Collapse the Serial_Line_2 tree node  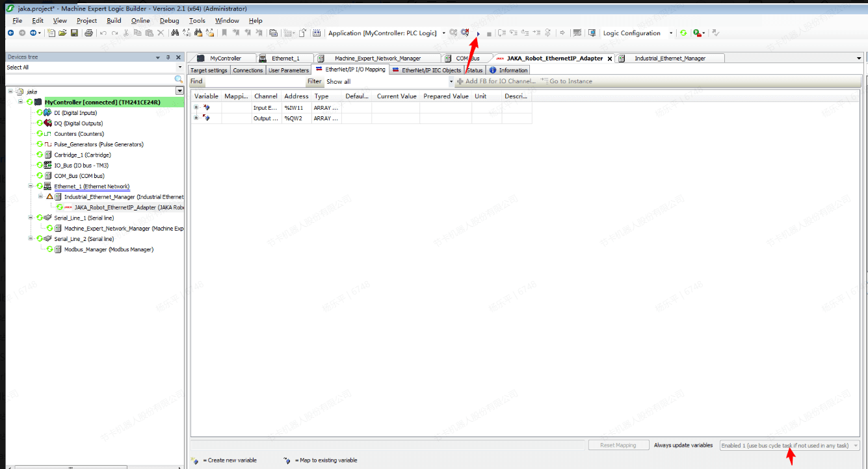point(31,239)
